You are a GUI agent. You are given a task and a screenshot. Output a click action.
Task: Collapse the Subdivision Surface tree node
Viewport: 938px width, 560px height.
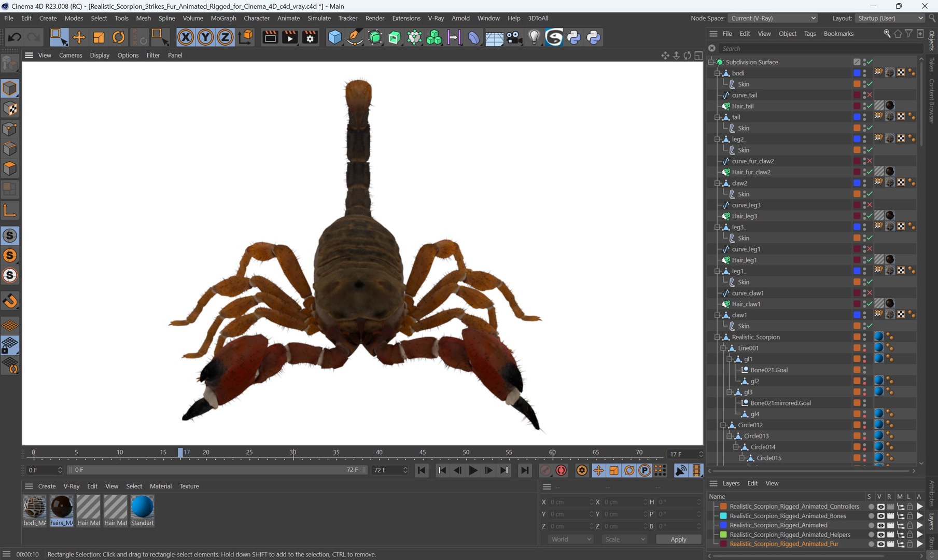[711, 62]
